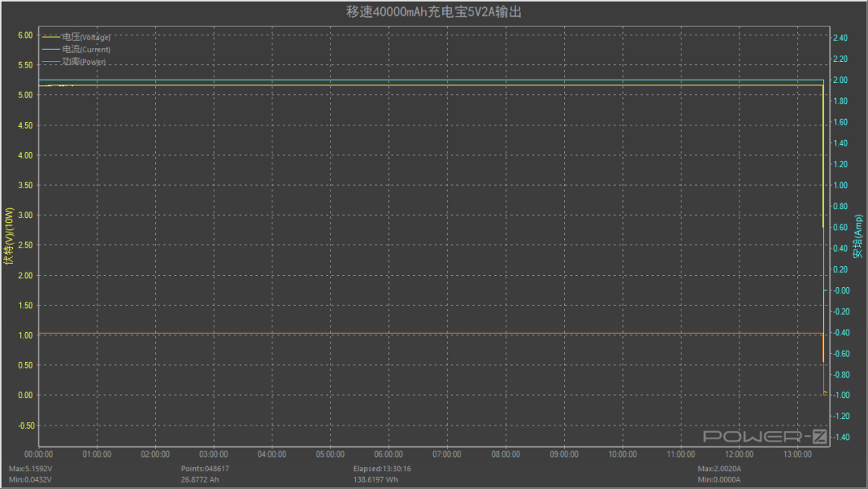Click the Min:0.0000A status value
The width and height of the screenshot is (868, 489).
coord(719,479)
